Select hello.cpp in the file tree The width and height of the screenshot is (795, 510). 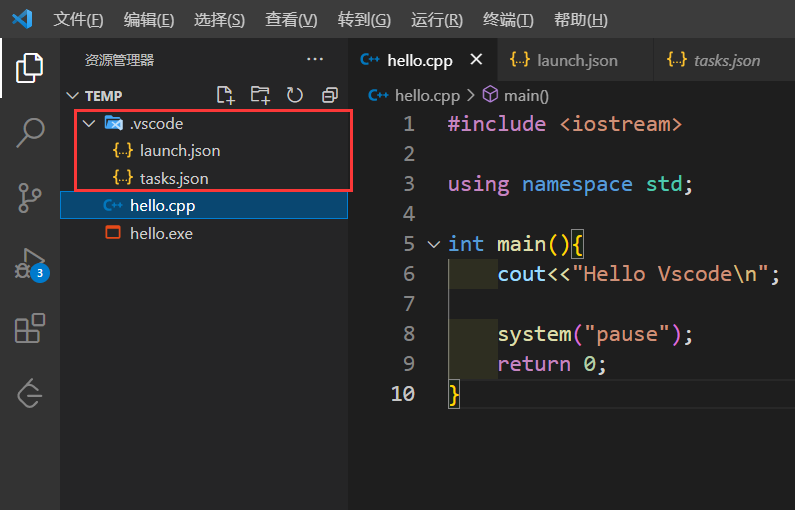(x=204, y=205)
